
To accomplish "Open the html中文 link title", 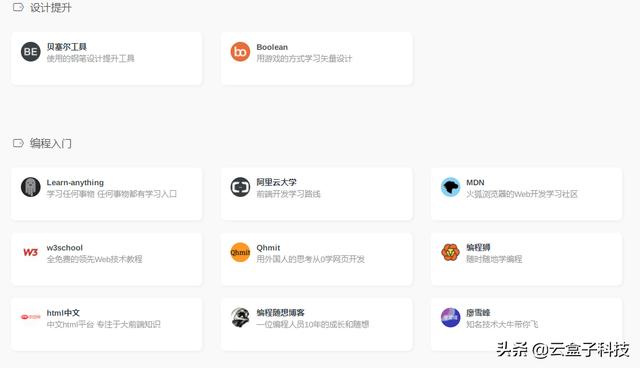I will click(x=63, y=313).
